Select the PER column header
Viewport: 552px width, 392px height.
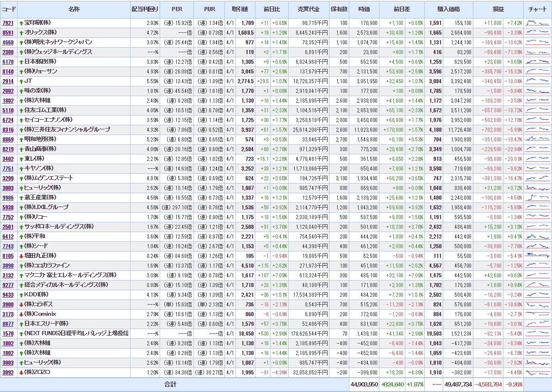177,9
